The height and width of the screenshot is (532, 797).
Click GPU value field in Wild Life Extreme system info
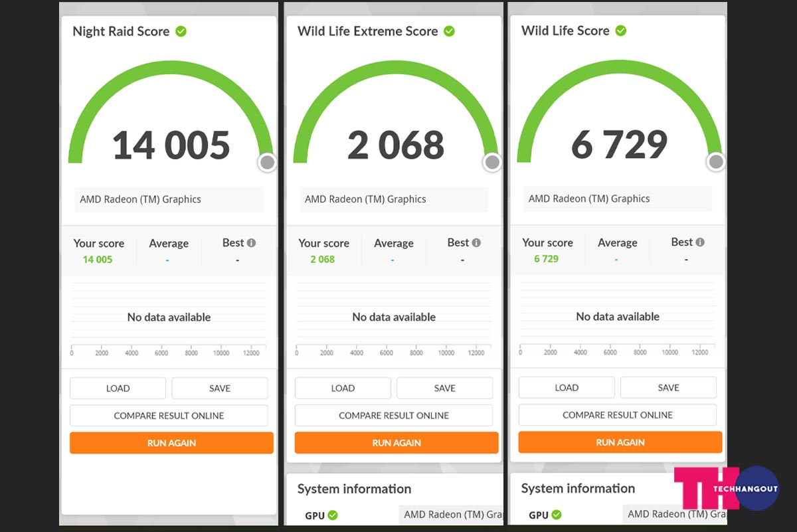tap(451, 515)
